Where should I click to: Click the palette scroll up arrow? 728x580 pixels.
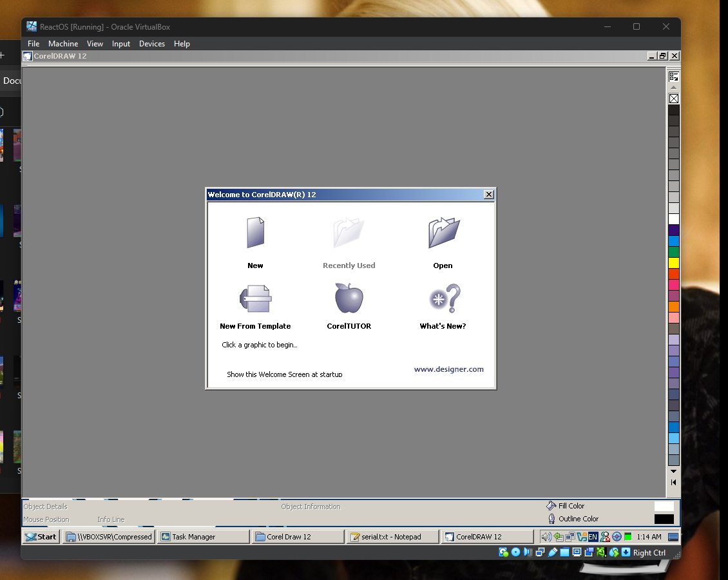coord(674,87)
